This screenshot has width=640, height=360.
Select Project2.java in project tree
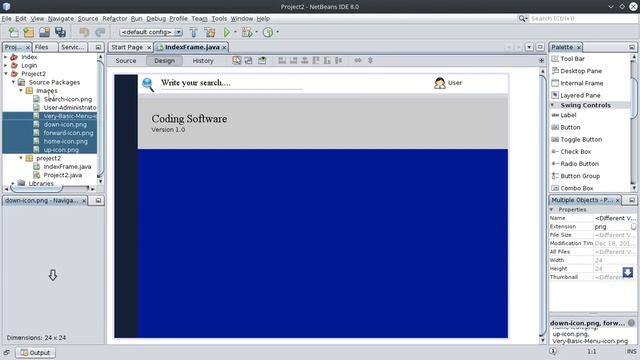click(x=62, y=175)
